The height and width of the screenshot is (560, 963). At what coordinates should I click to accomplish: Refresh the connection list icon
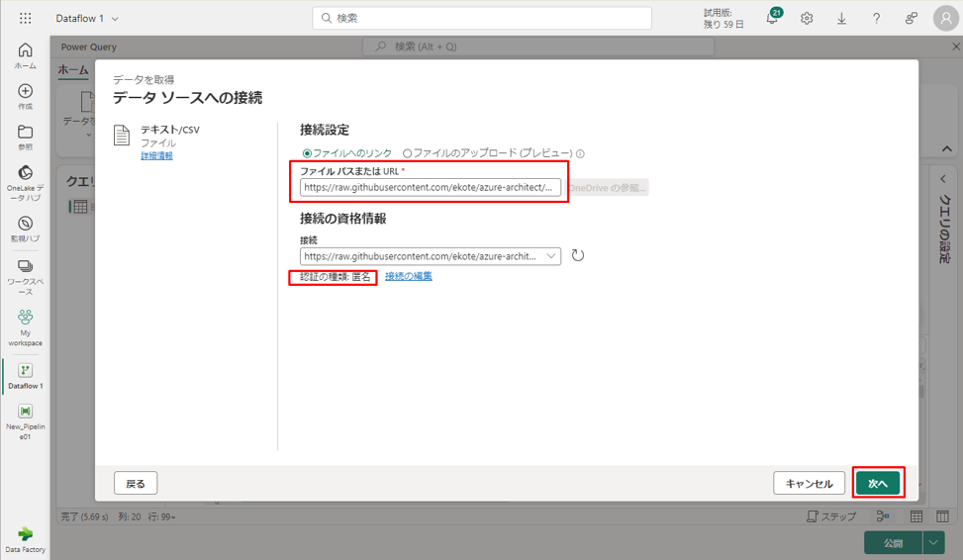click(578, 255)
